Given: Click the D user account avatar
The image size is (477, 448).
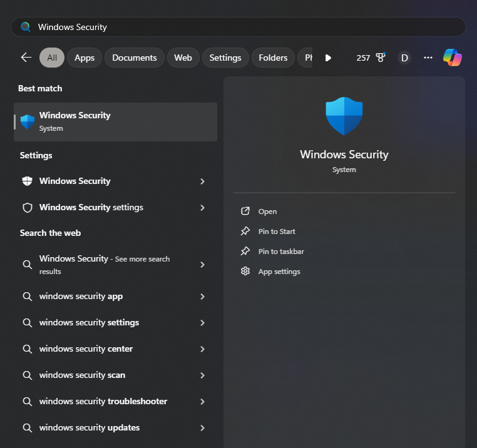Looking at the screenshot, I should pyautogui.click(x=404, y=58).
